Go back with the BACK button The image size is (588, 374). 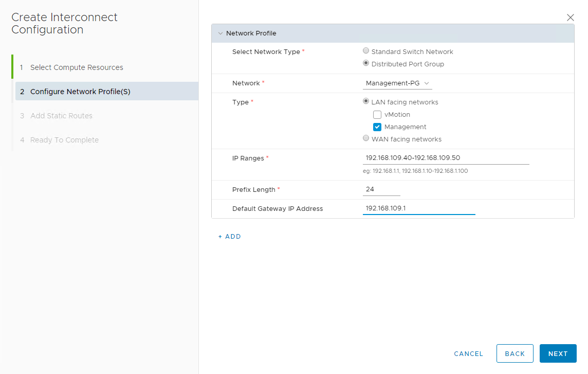514,353
